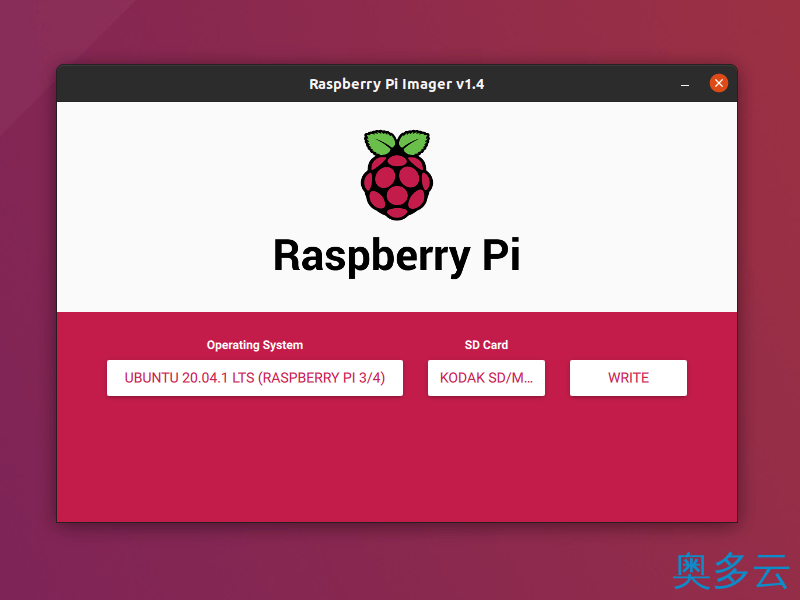This screenshot has width=800, height=600.
Task: Open the Operating System chooser showing Ubuntu 20.04.1 LTS
Action: (255, 378)
